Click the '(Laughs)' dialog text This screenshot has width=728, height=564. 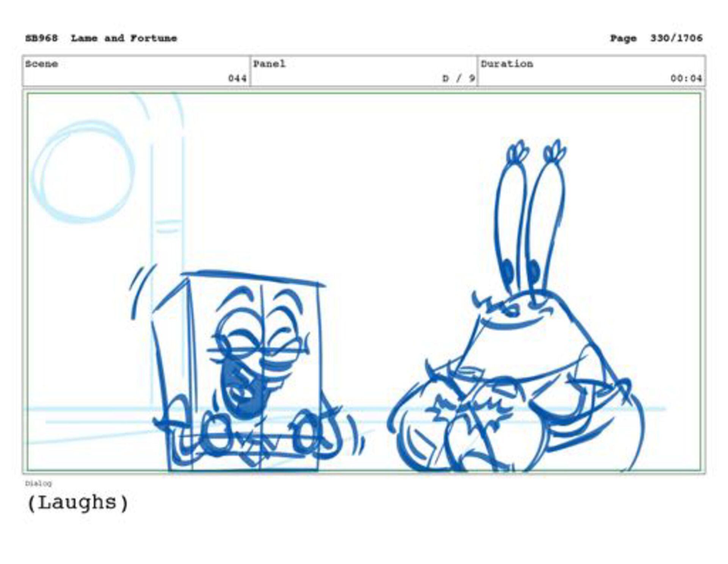coord(78,503)
